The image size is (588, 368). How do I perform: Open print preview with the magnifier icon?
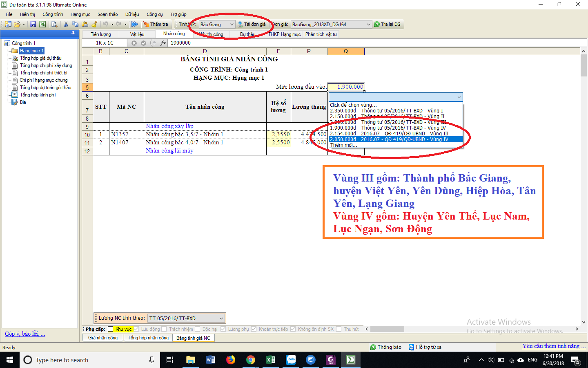[54, 25]
